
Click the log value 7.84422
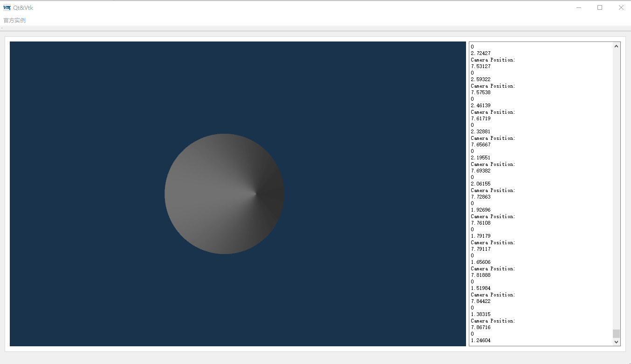pyautogui.click(x=480, y=302)
